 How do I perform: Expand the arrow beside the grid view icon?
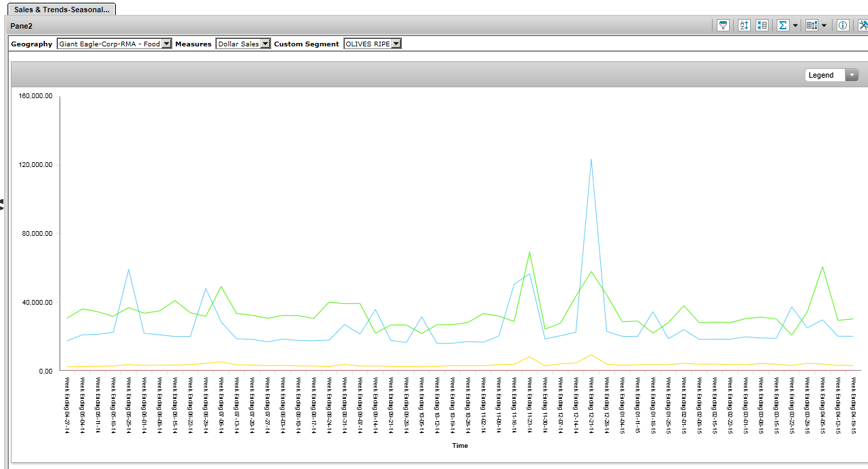[824, 26]
